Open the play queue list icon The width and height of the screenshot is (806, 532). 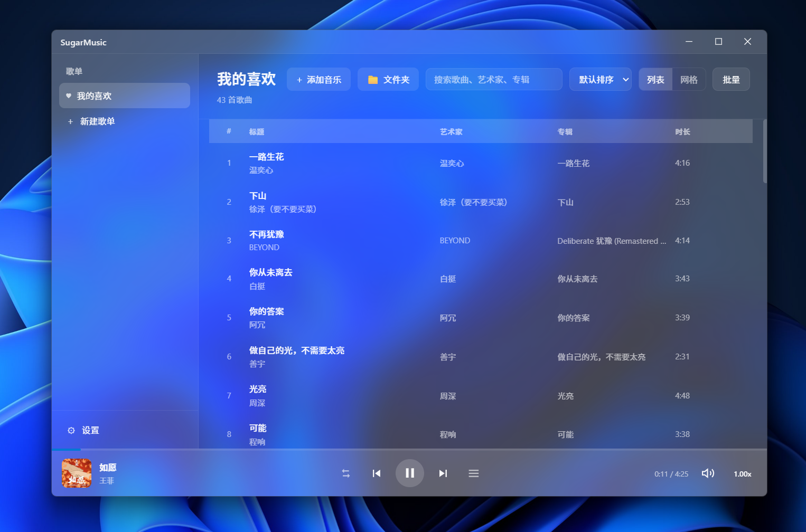(x=474, y=473)
